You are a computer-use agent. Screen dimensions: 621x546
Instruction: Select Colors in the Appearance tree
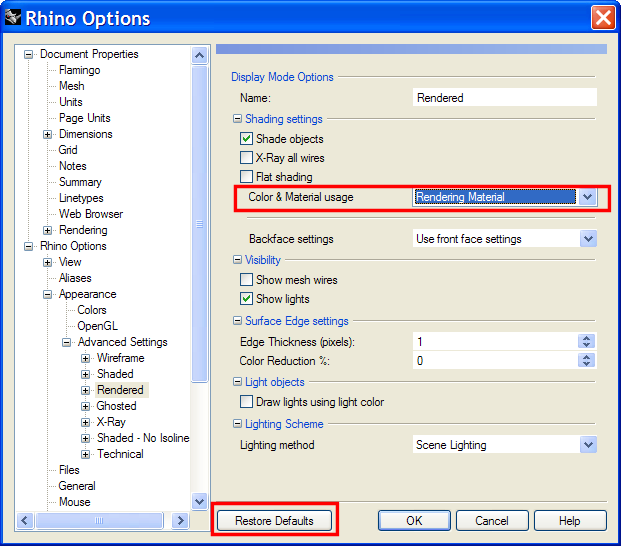coord(92,310)
